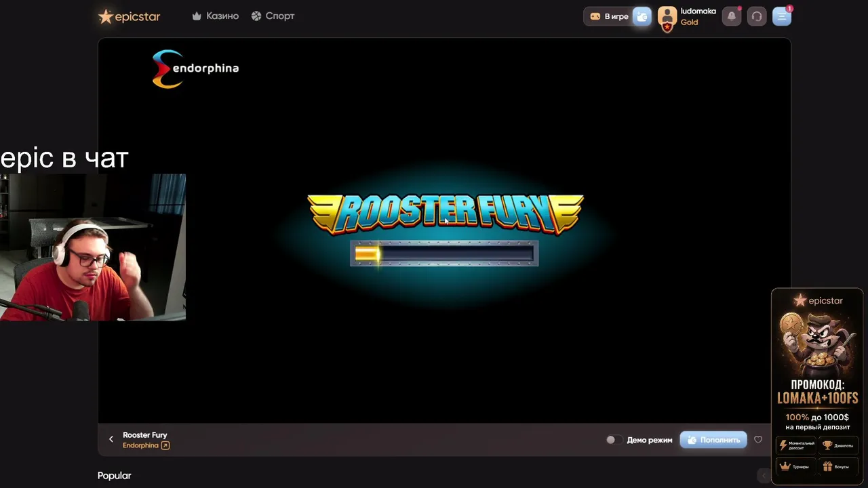Open the hamburger menu with badge

coord(782,16)
